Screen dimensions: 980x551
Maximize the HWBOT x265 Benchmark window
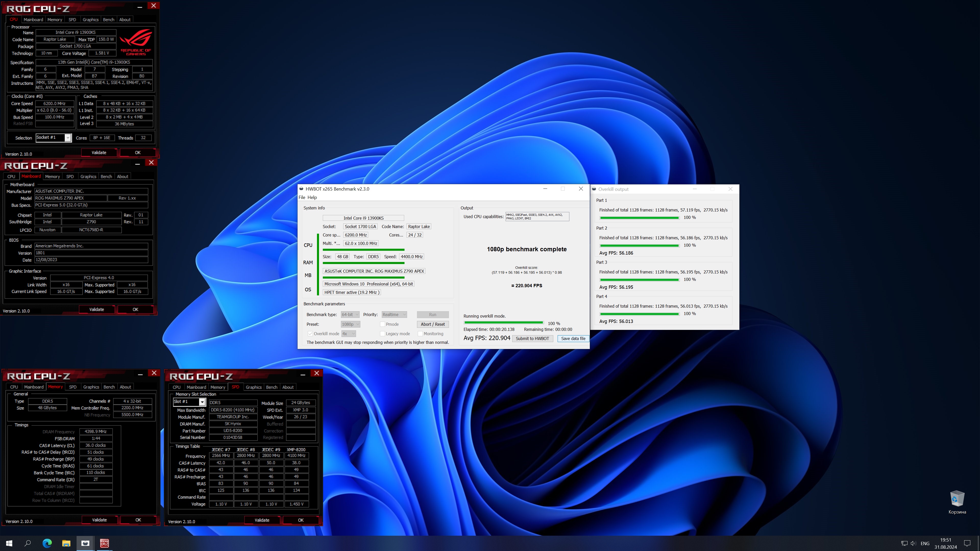pyautogui.click(x=563, y=189)
